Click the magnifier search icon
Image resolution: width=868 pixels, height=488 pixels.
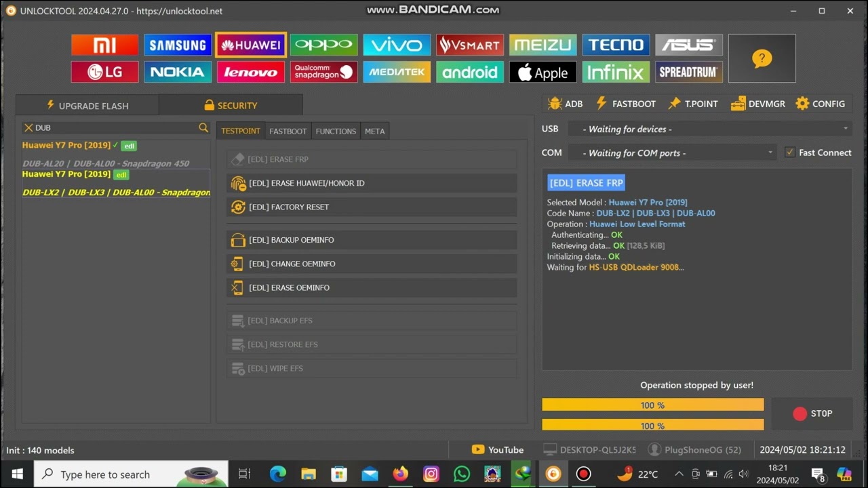pos(203,127)
